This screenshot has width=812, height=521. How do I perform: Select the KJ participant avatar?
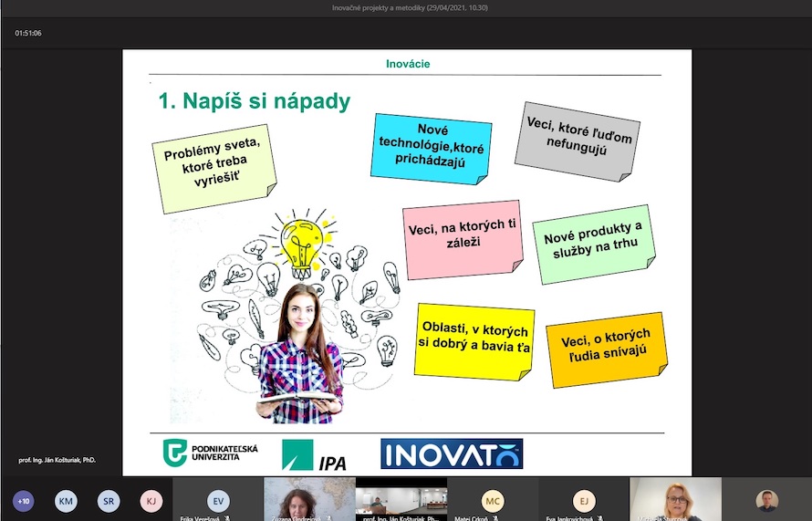click(x=151, y=501)
